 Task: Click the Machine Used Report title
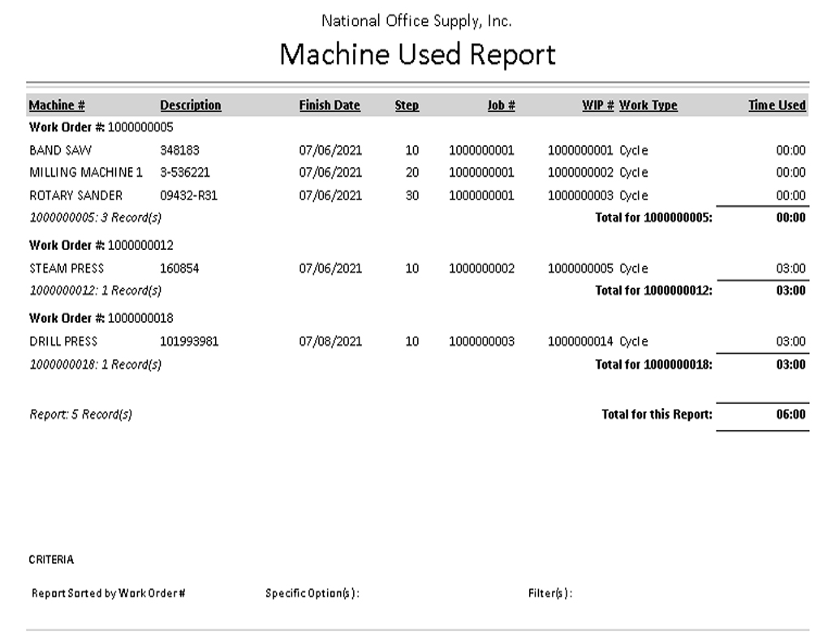click(x=418, y=54)
